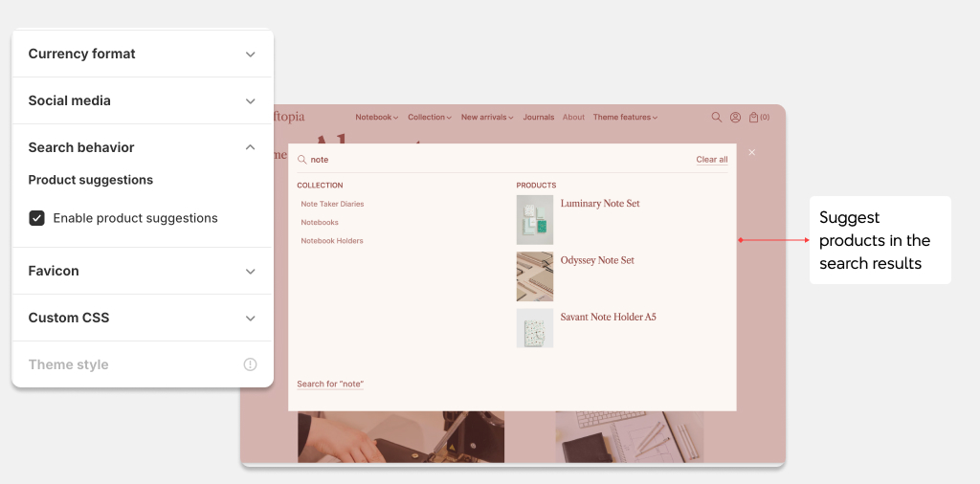This screenshot has height=484, width=980.
Task: Click Search for "note" link
Action: [x=330, y=384]
